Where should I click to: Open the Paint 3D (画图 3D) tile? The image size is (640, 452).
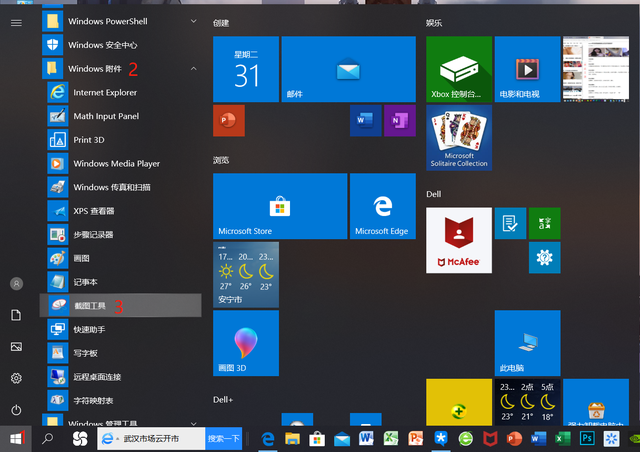[246, 343]
